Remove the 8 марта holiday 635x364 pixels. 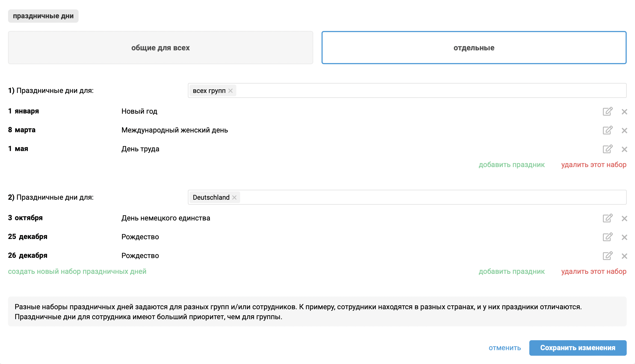pyautogui.click(x=624, y=131)
